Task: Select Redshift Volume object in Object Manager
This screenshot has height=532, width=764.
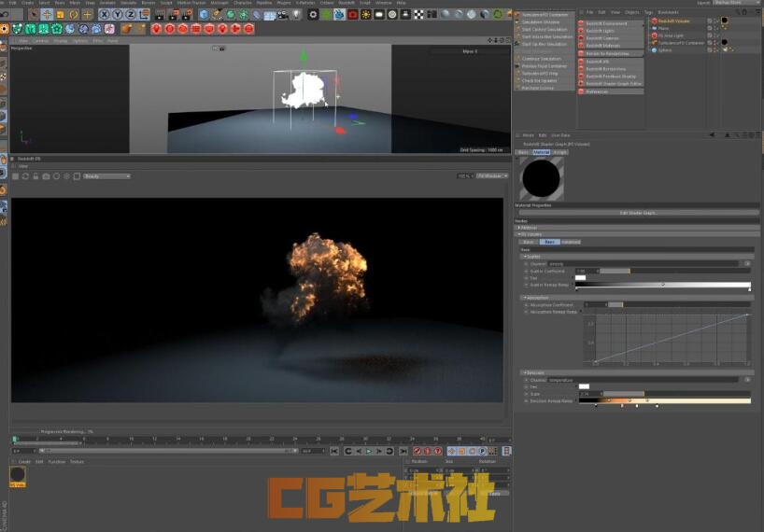Action: pos(673,21)
